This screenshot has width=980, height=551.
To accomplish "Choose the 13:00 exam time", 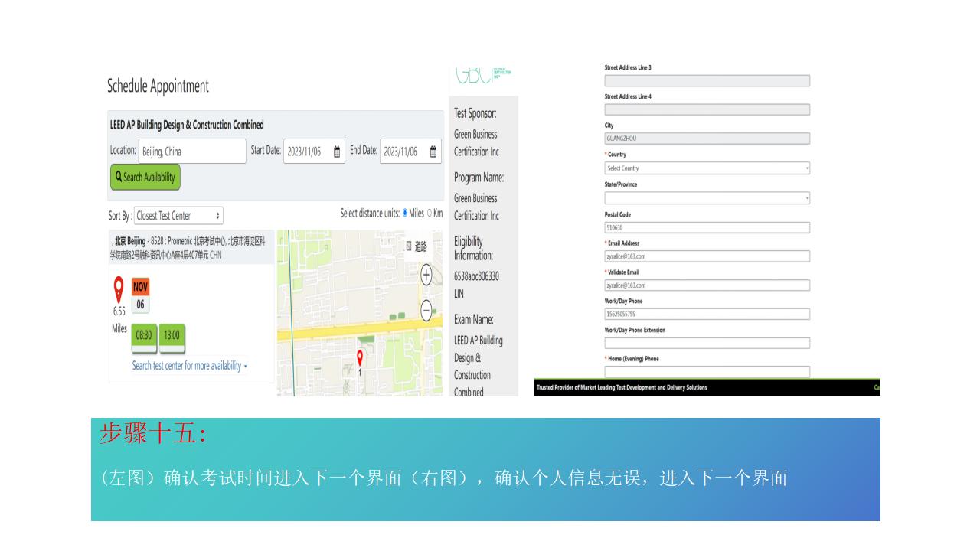I will tap(171, 335).
